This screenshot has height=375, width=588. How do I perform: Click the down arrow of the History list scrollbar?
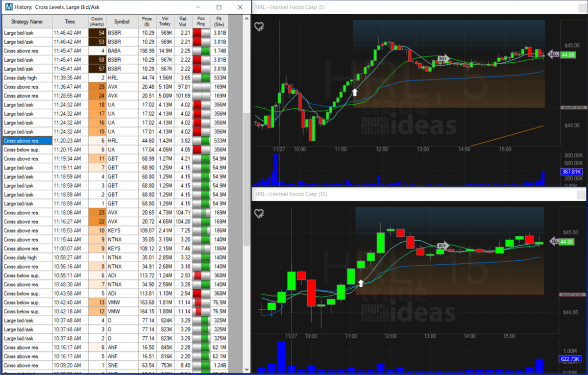click(246, 370)
